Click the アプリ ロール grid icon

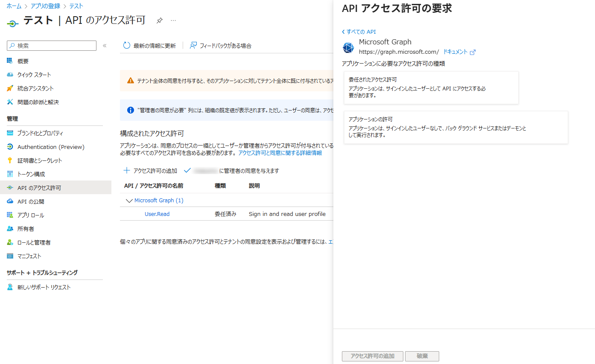[10, 215]
